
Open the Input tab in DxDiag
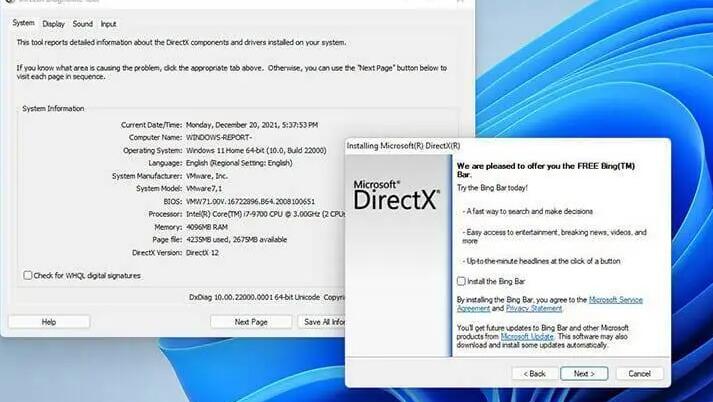(108, 24)
